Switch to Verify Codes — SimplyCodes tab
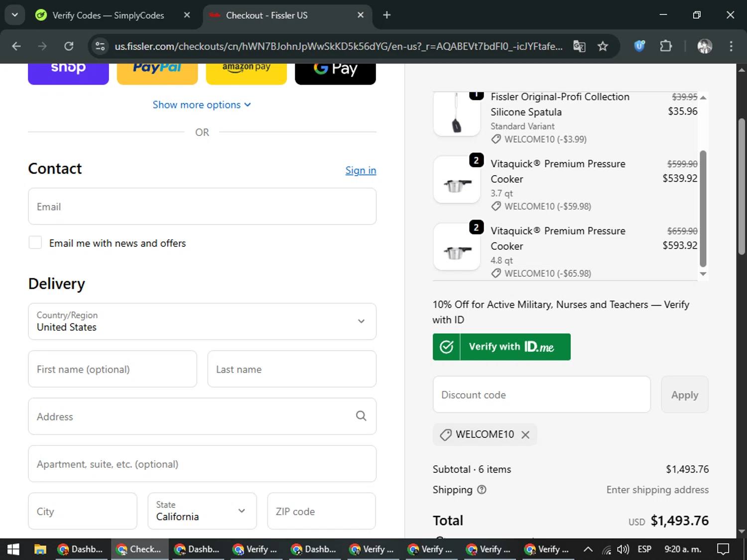 click(x=108, y=15)
